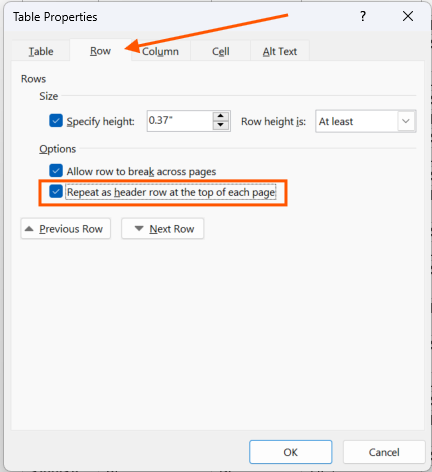This screenshot has width=432, height=472.
Task: Switch to the Table tab
Action: (41, 51)
